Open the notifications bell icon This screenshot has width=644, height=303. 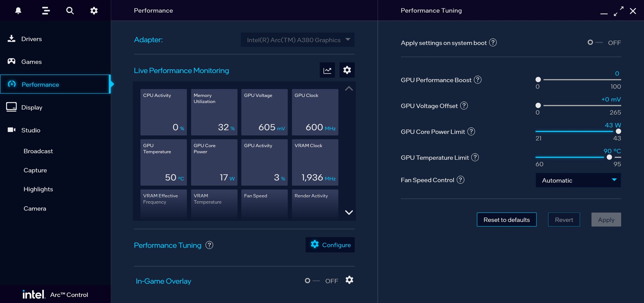[18, 11]
